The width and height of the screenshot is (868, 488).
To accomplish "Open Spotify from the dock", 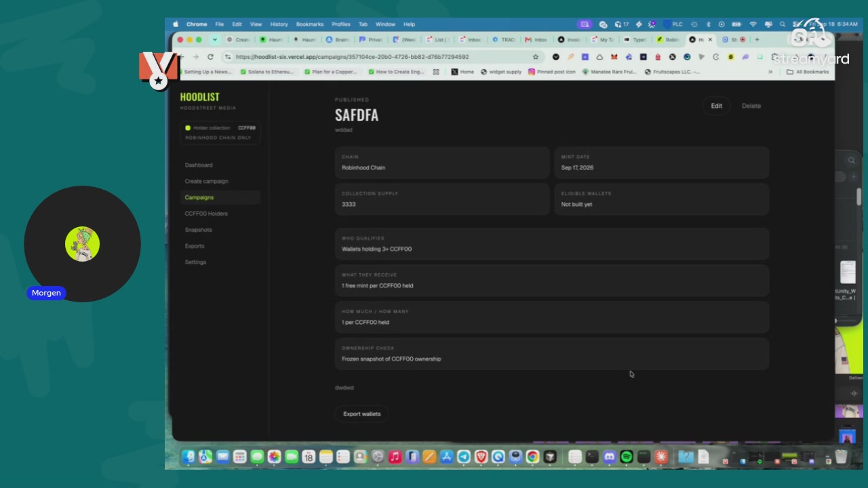I will (x=627, y=457).
